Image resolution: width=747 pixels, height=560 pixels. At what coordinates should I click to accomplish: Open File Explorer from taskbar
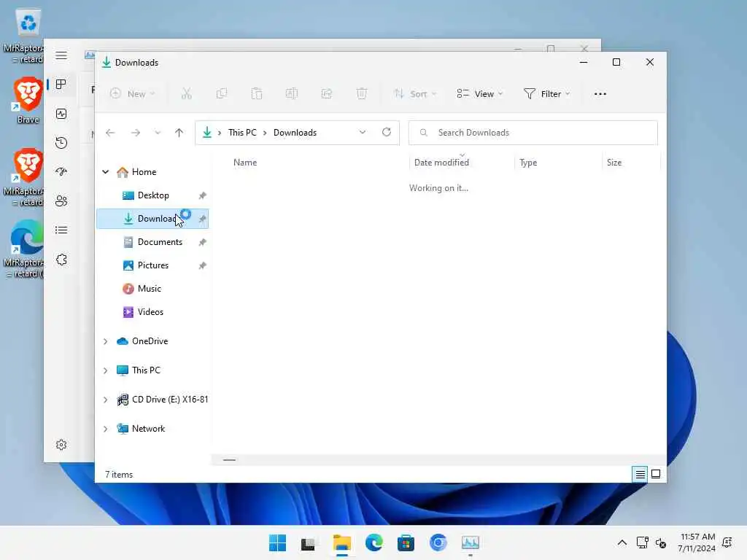pyautogui.click(x=341, y=542)
